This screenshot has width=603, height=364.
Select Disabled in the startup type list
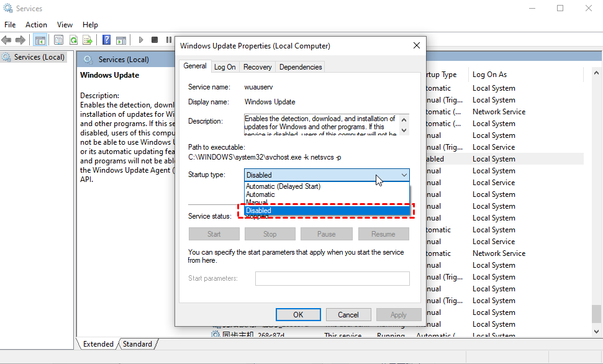point(327,211)
